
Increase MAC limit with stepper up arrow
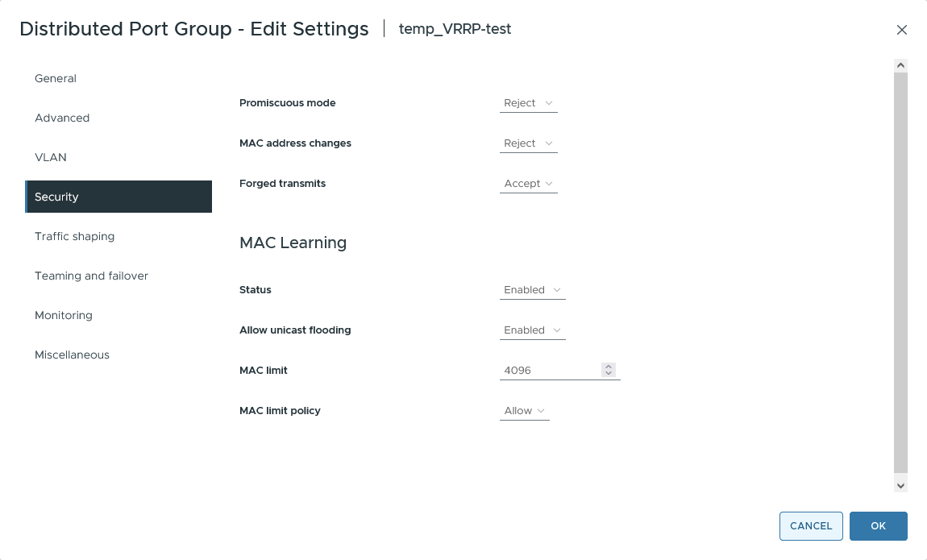609,366
